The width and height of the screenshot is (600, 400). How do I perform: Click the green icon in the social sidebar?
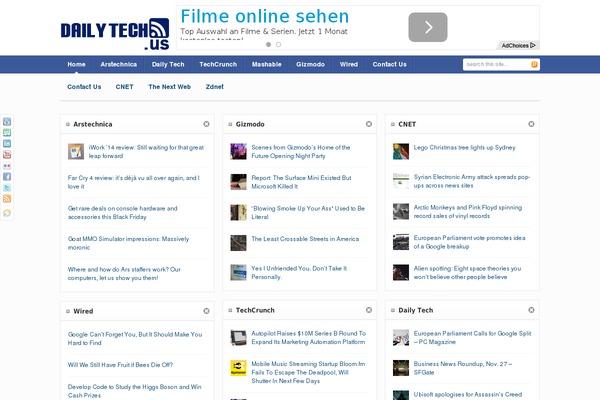point(7,133)
